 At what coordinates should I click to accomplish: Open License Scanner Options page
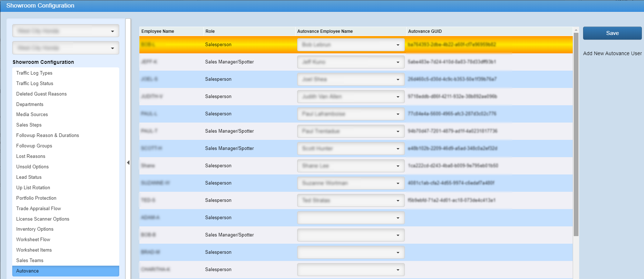tap(43, 219)
